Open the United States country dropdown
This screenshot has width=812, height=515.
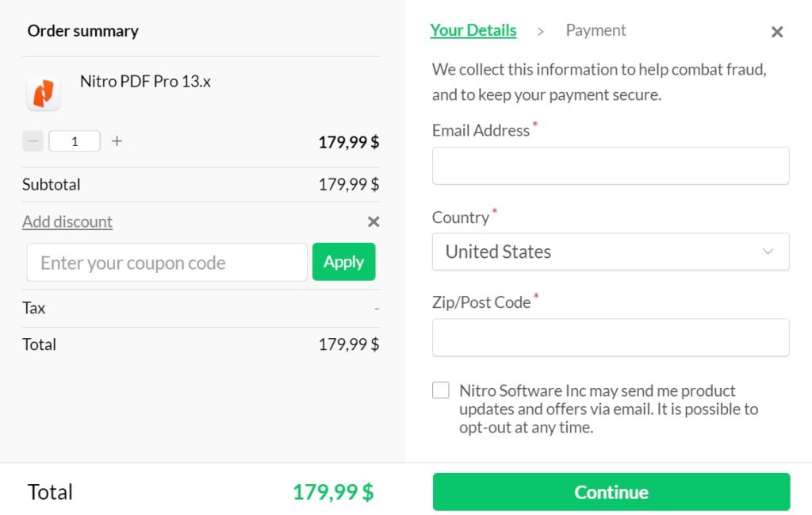pyautogui.click(x=611, y=252)
